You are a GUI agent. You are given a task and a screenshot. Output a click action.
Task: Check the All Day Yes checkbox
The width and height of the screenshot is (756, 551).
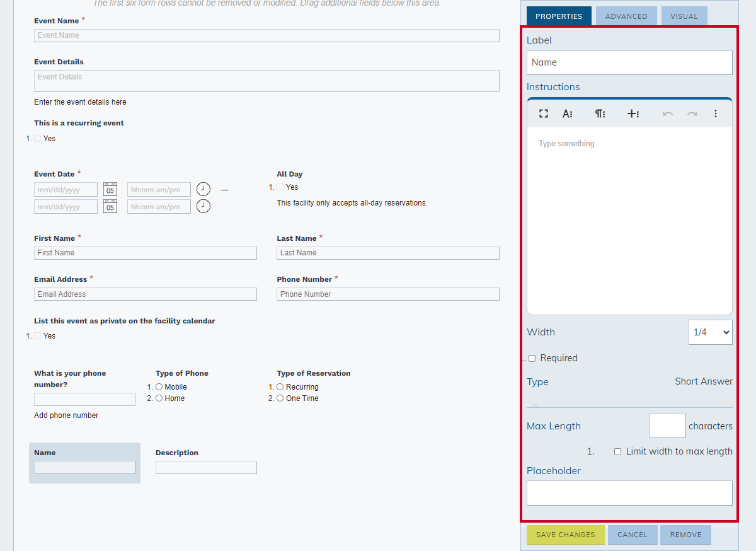(x=280, y=187)
